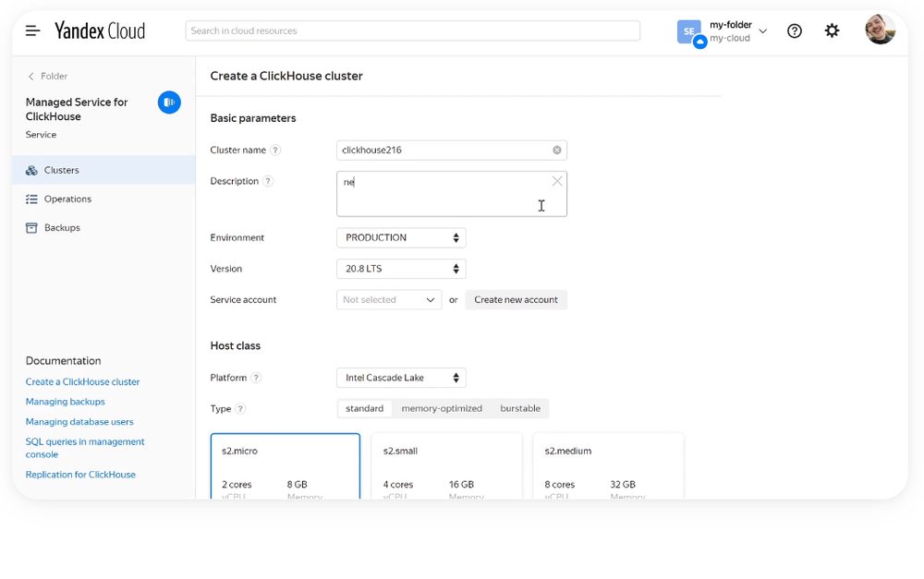Click the Yandex Cloud logo

[100, 30]
